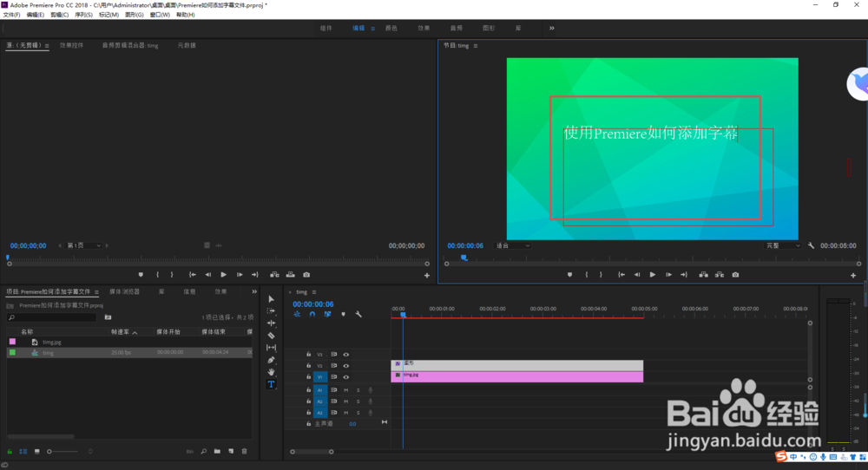
Task: Hide track V1 output eye
Action: pos(346,377)
